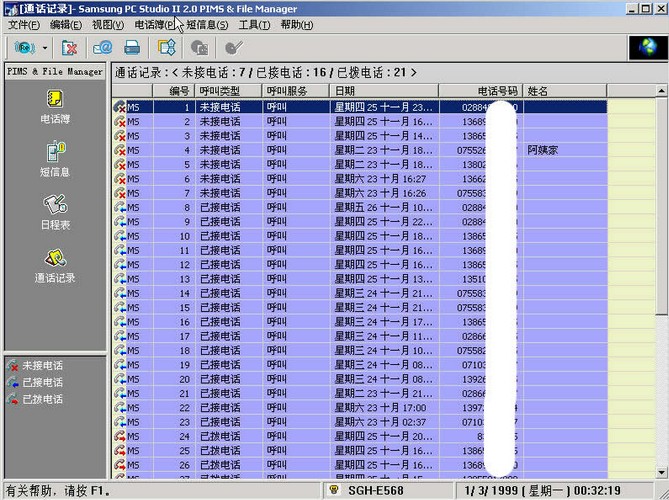Select received call icon in row 15
Image resolution: width=669 pixels, height=500 pixels.
tap(120, 308)
